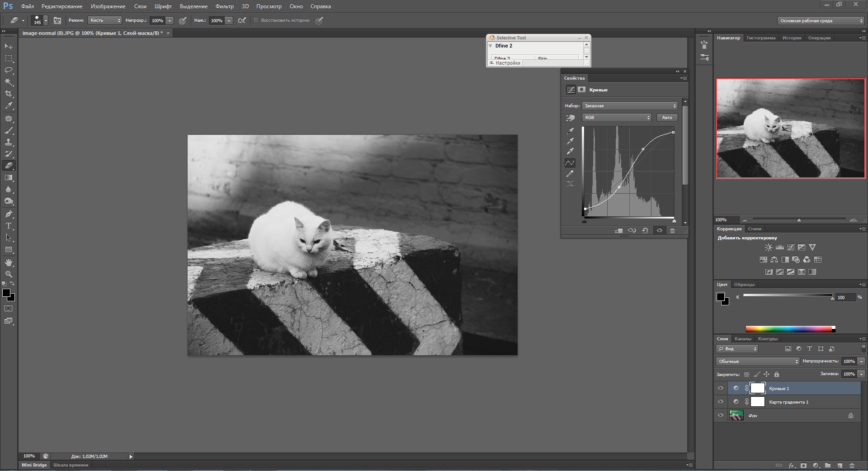868x471 pixels.
Task: Select the Zoom tool
Action: (x=9, y=274)
